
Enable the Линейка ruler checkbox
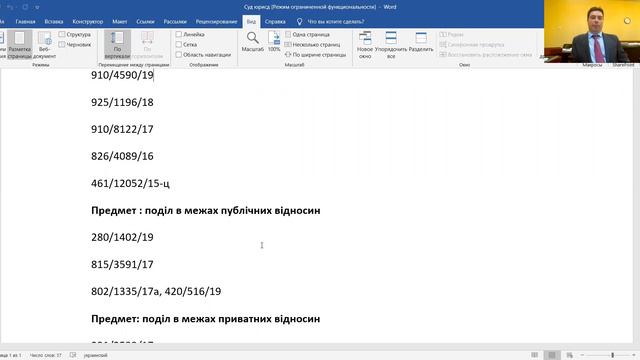179,35
